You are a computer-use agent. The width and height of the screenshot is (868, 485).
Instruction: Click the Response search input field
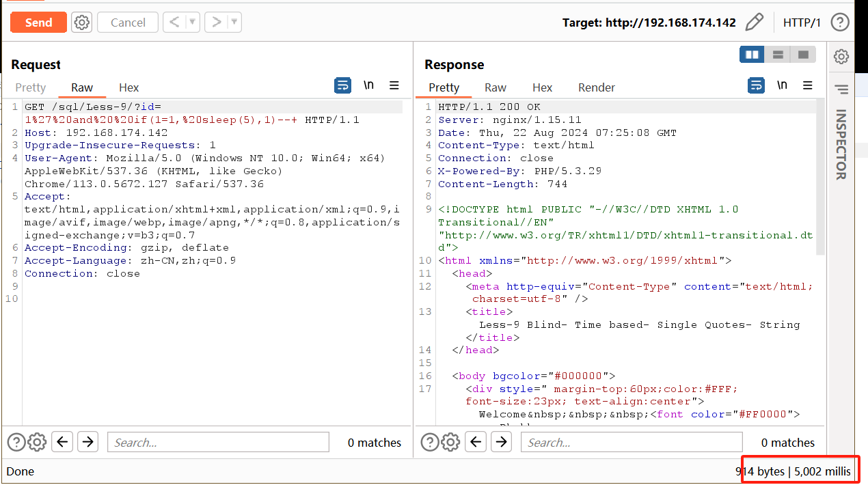point(632,442)
